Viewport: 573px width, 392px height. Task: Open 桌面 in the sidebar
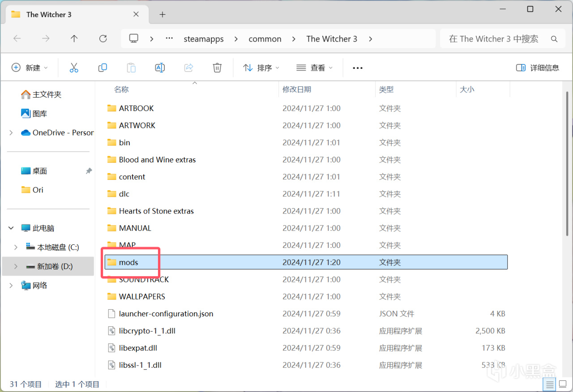(x=34, y=171)
